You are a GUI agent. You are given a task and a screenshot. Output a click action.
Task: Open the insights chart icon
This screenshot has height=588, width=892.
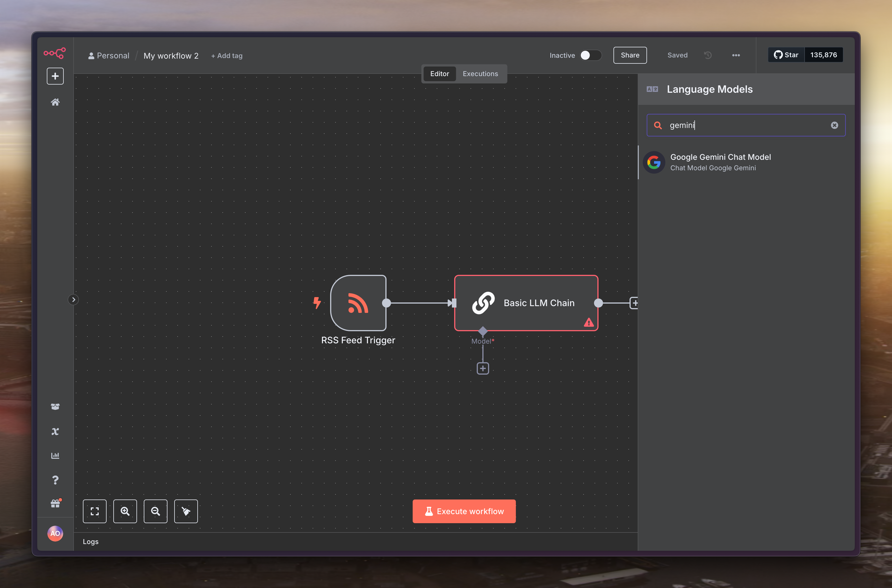pyautogui.click(x=55, y=456)
